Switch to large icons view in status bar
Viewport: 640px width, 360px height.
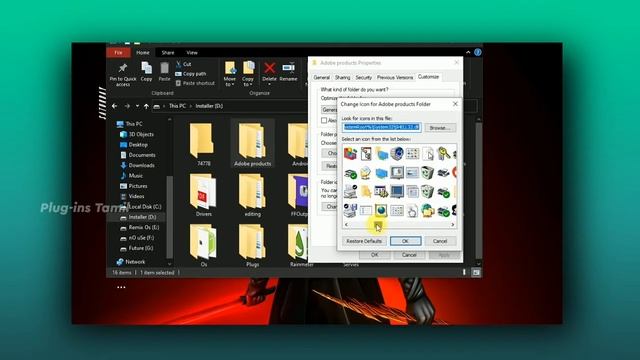pos(476,272)
